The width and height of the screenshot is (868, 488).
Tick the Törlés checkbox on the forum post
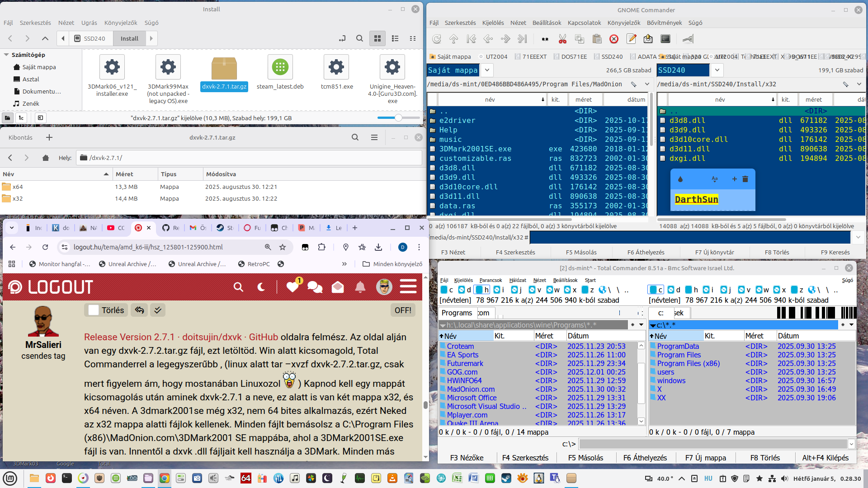click(94, 310)
